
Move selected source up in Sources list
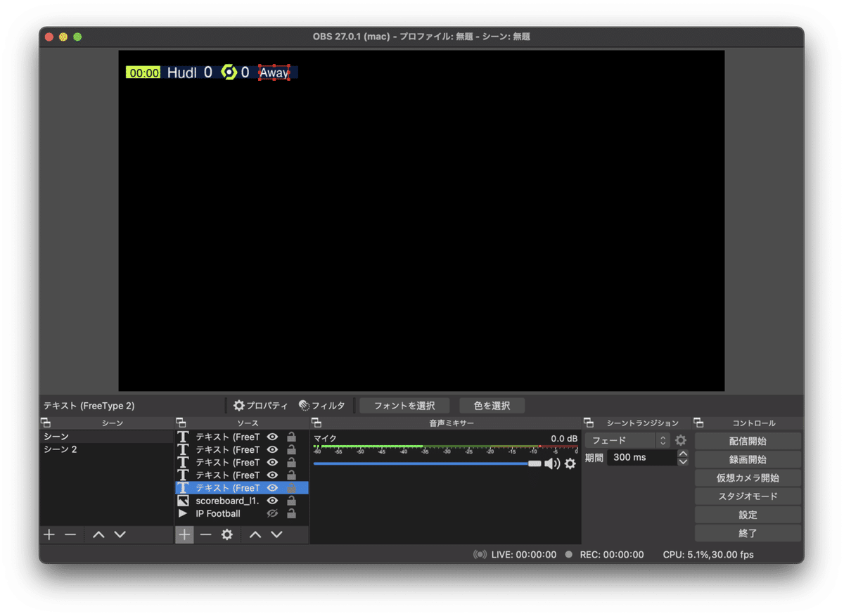(255, 534)
